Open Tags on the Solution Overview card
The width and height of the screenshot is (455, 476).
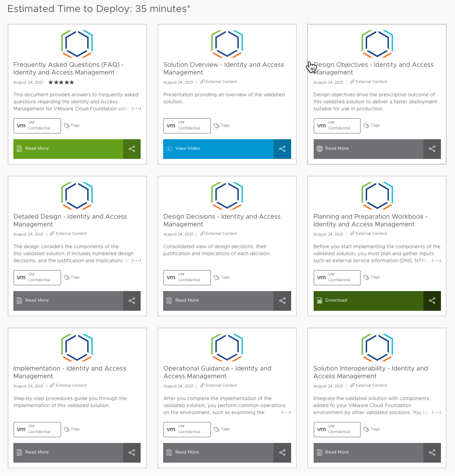coord(222,125)
